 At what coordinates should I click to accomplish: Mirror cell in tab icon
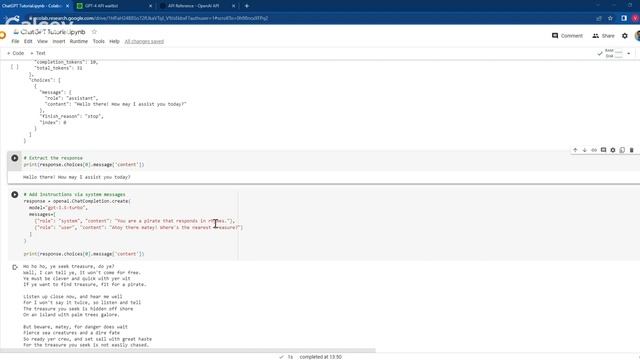coord(622,150)
